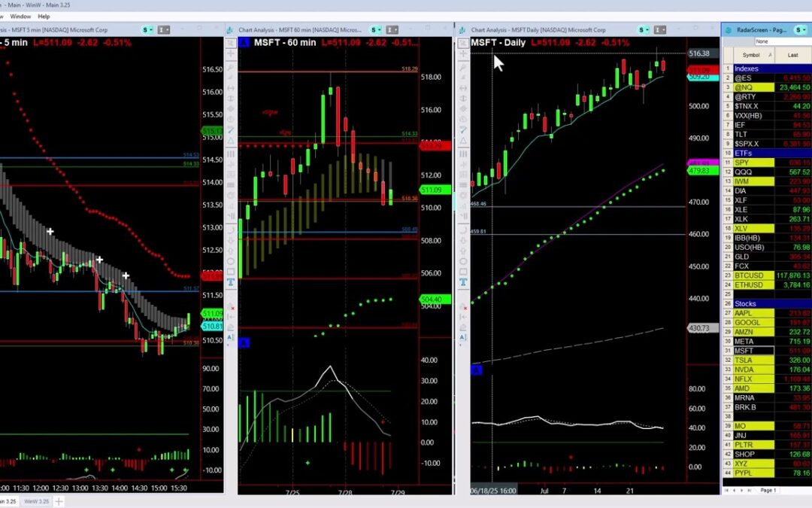
Task: Select the crosshair tool in the Daily chart toolbar
Action: (463, 53)
